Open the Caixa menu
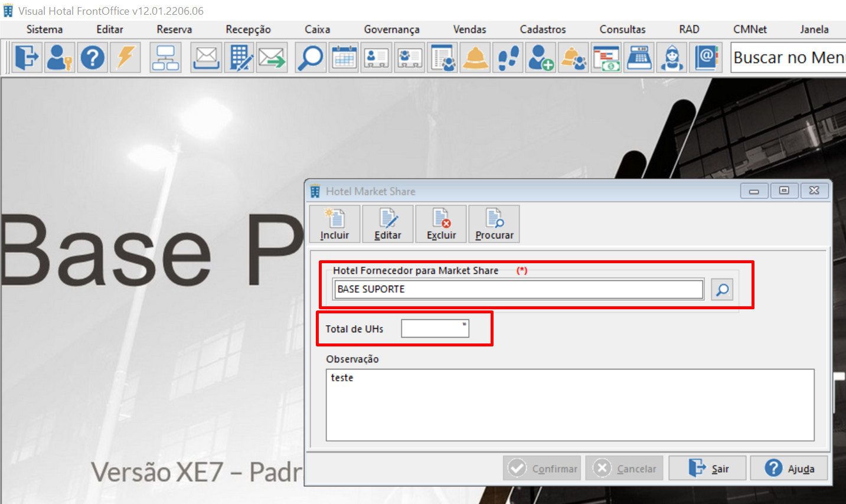The image size is (846, 504). [317, 29]
